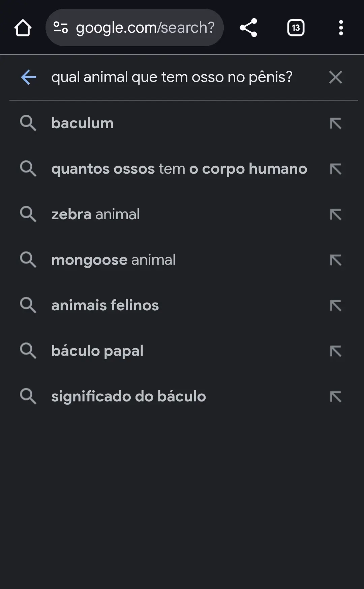This screenshot has height=589, width=364.
Task: Tap the share page icon
Action: 248,28
